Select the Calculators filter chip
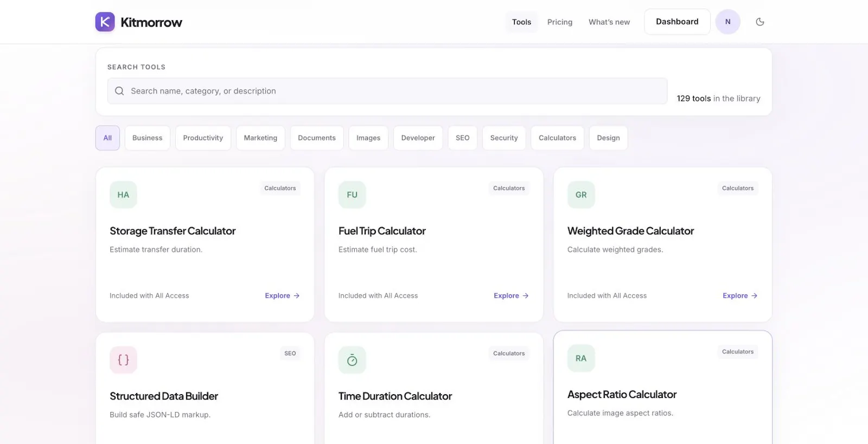This screenshot has width=868, height=444. point(557,138)
